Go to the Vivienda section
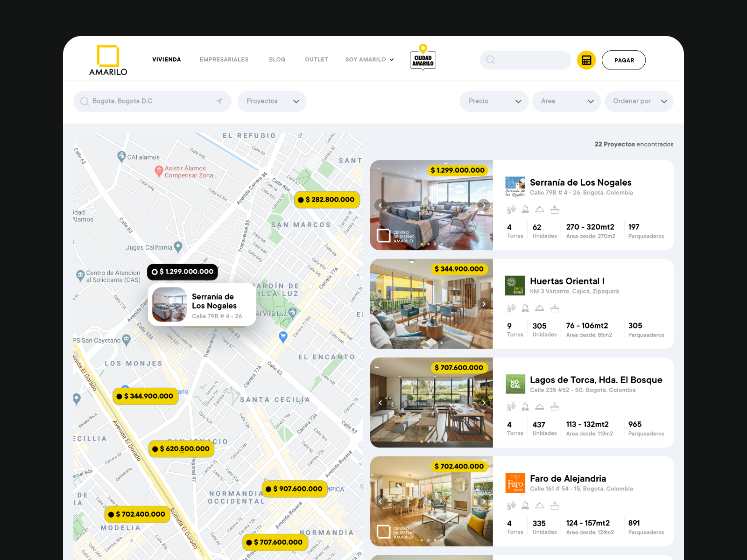The height and width of the screenshot is (560, 747). (167, 60)
